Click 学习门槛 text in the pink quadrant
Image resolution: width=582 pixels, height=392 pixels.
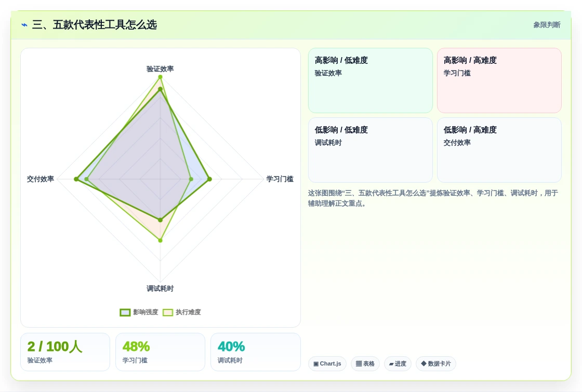pyautogui.click(x=457, y=73)
